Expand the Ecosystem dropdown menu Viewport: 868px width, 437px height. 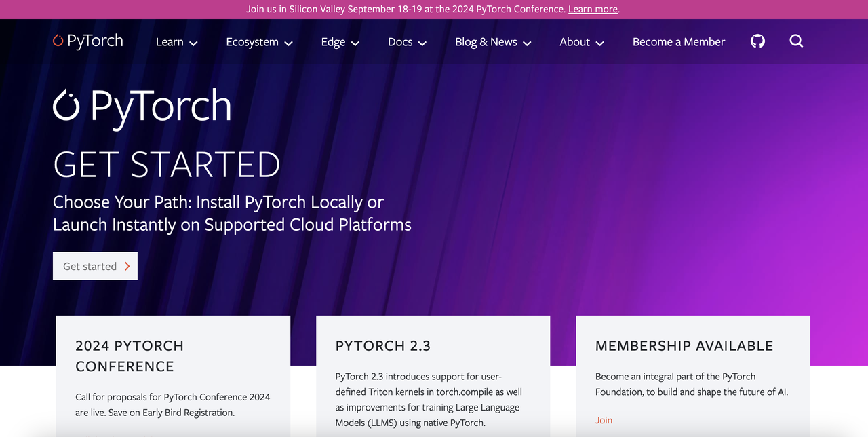(x=259, y=42)
